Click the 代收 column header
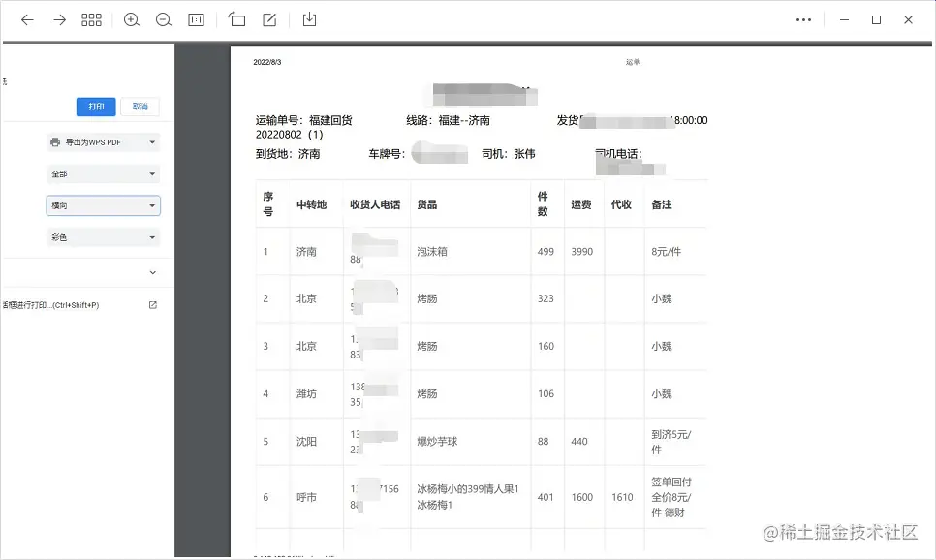The height and width of the screenshot is (560, 936). [x=621, y=204]
